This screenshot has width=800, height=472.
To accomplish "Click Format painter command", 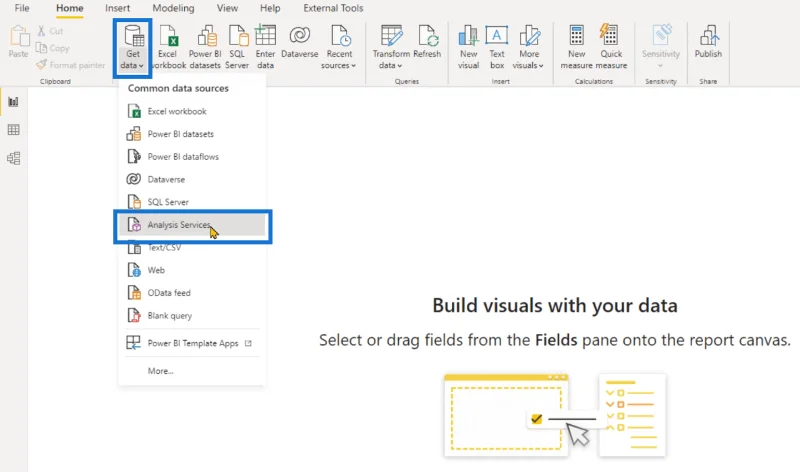I will (71, 65).
